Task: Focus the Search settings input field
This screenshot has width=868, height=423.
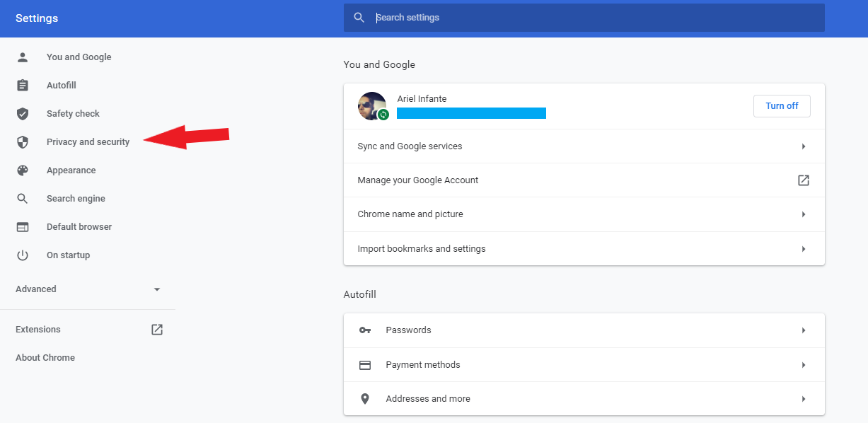Action: (x=584, y=18)
